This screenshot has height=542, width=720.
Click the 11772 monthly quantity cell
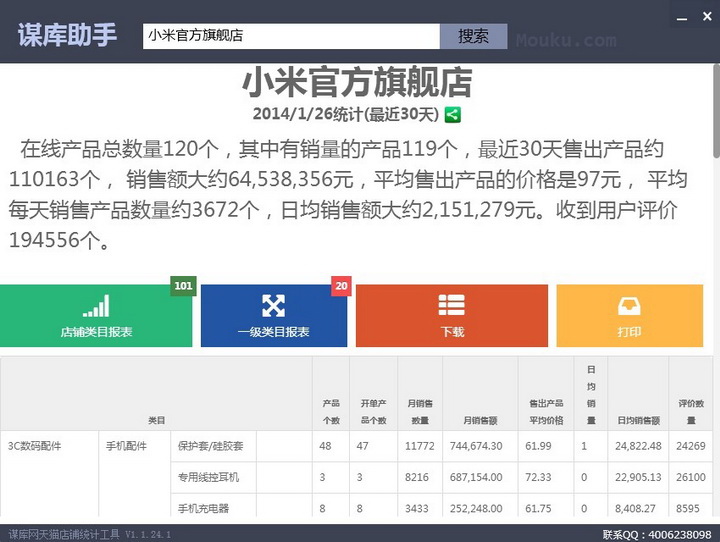(x=420, y=446)
